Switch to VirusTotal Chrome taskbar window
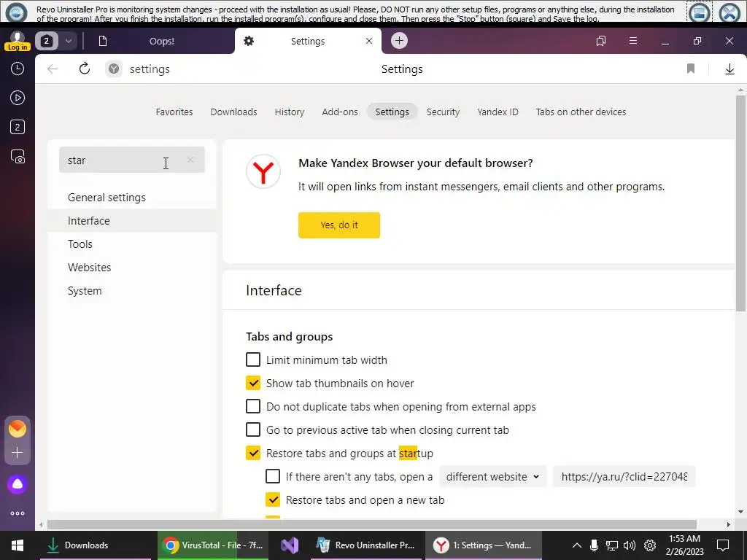747x560 pixels. click(x=214, y=545)
